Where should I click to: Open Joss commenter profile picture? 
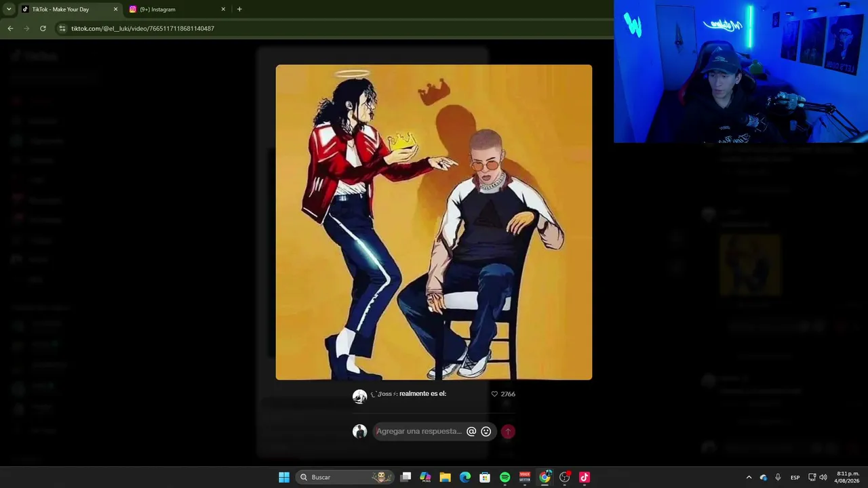point(359,396)
